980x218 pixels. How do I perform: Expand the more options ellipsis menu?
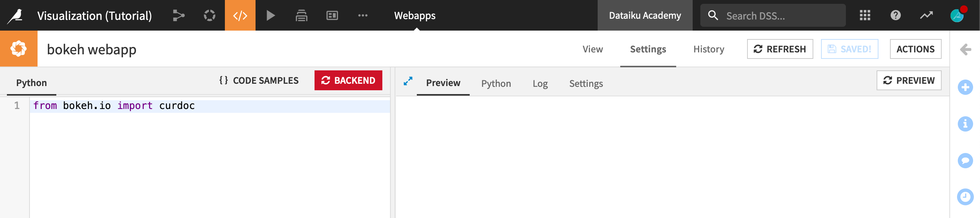(x=363, y=16)
